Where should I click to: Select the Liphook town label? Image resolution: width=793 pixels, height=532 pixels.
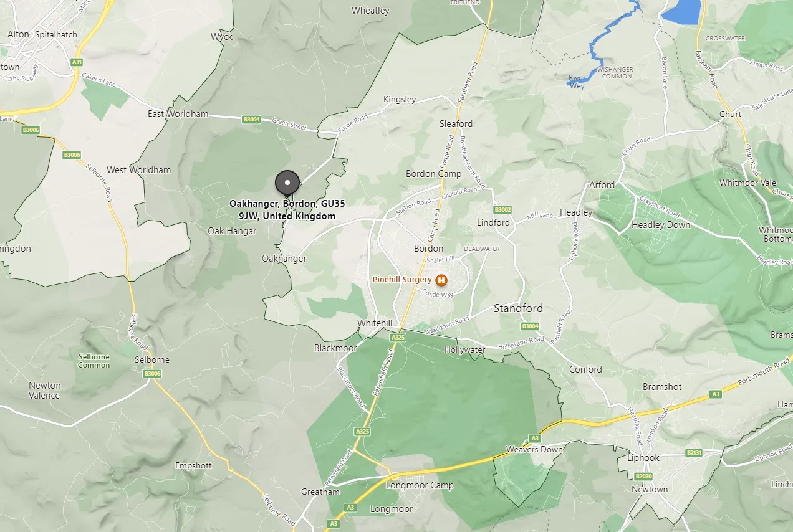[x=643, y=458]
